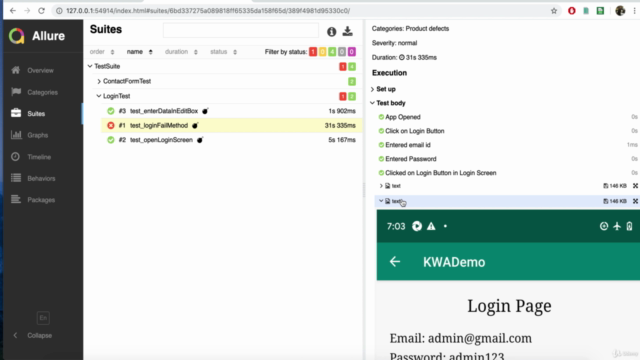
Task: Download the suites data as CSV
Action: pyautogui.click(x=347, y=31)
